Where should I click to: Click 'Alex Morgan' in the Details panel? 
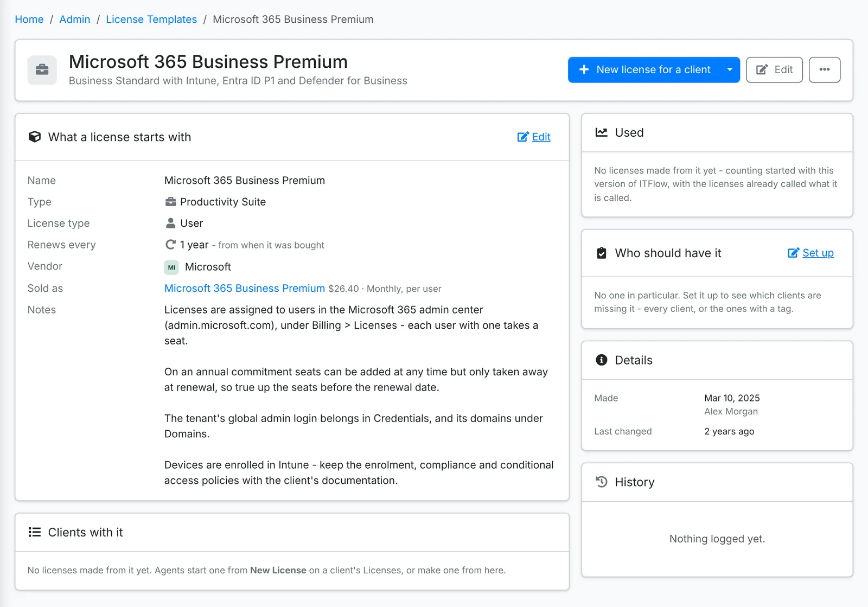pos(731,411)
